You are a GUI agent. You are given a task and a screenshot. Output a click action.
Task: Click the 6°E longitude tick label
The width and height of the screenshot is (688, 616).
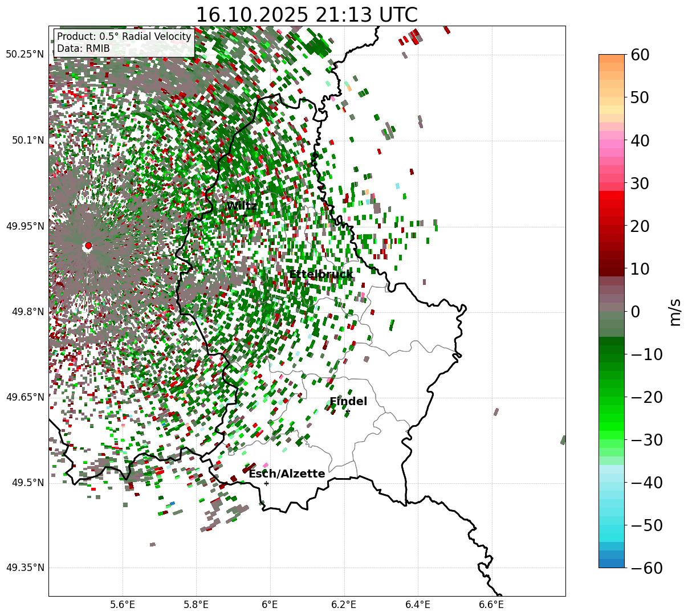270,605
